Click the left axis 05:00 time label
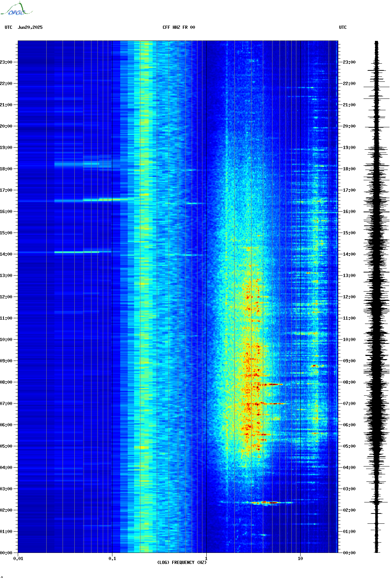Image resolution: width=392 pixels, height=581 pixels. (x=6, y=446)
